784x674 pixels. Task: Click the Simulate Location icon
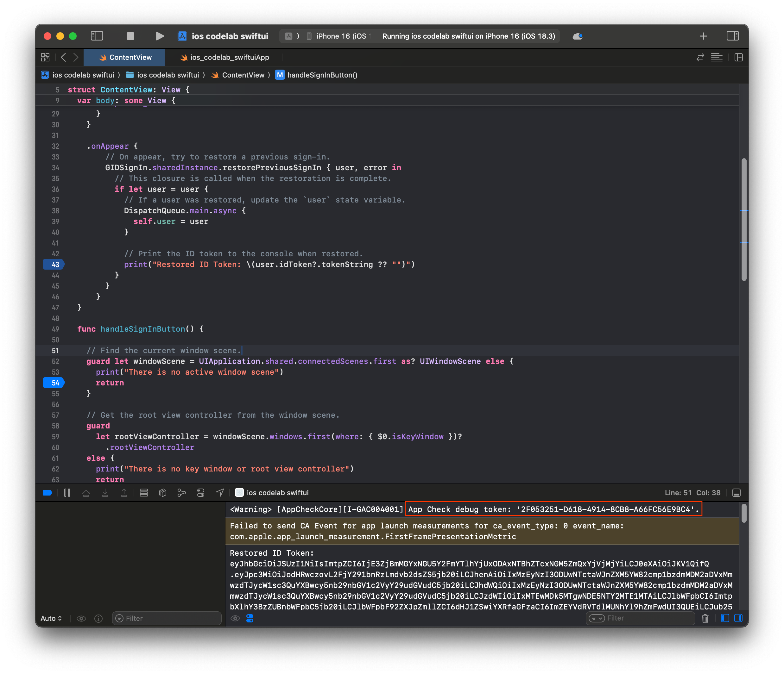click(219, 492)
